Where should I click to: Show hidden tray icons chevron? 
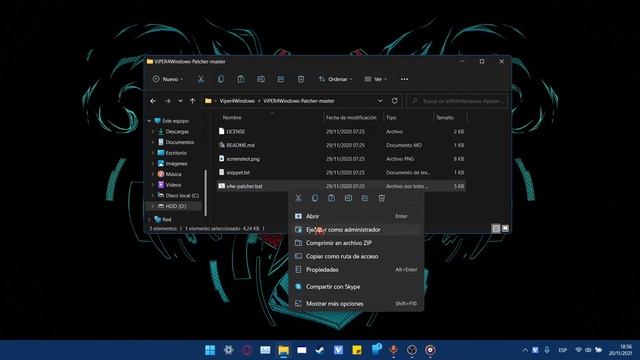525,350
